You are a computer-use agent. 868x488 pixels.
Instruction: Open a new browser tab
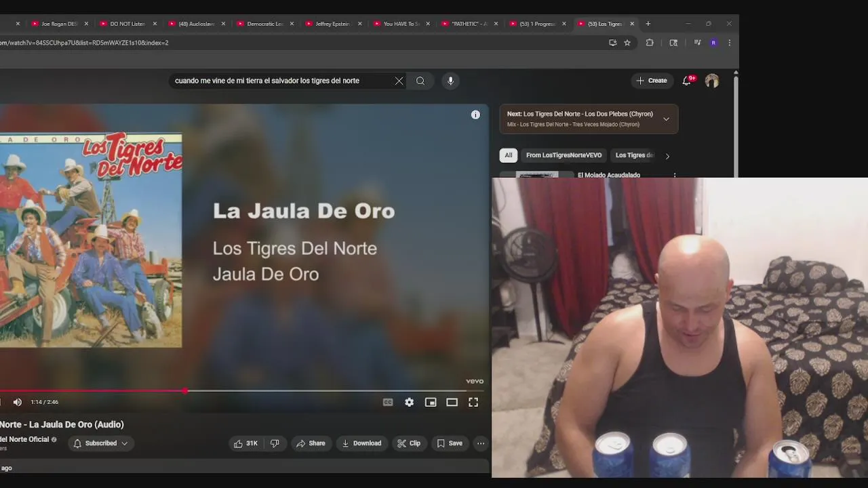coord(648,24)
